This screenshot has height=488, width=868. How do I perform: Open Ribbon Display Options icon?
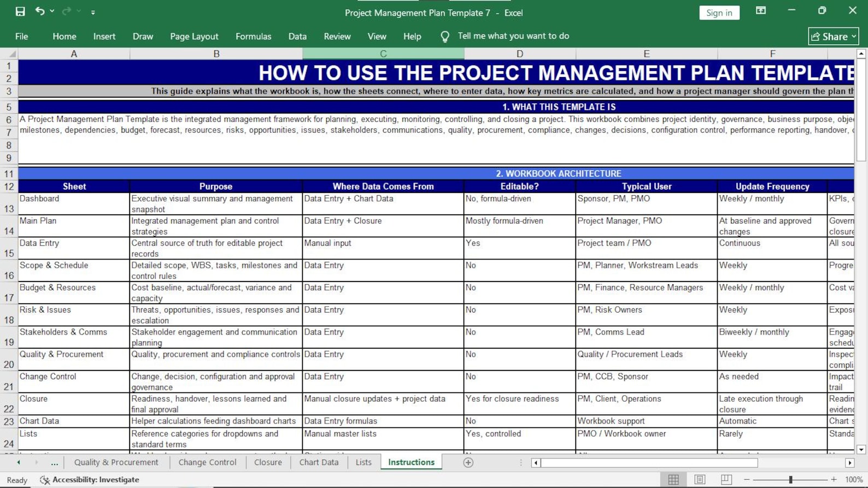tap(761, 10)
